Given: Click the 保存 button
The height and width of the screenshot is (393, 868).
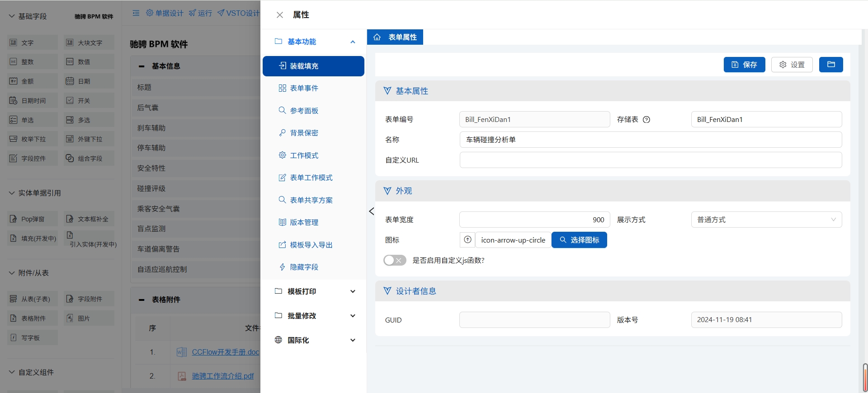Looking at the screenshot, I should (x=744, y=65).
